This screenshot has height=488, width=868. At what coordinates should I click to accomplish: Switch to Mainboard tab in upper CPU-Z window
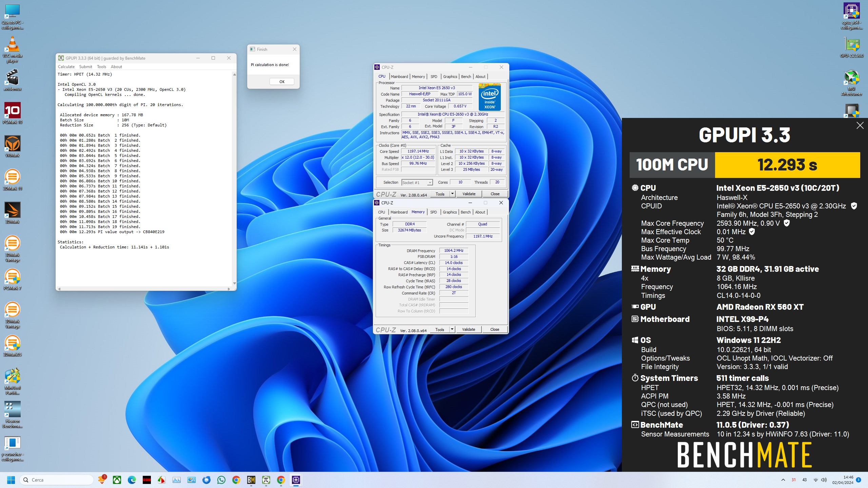click(399, 77)
